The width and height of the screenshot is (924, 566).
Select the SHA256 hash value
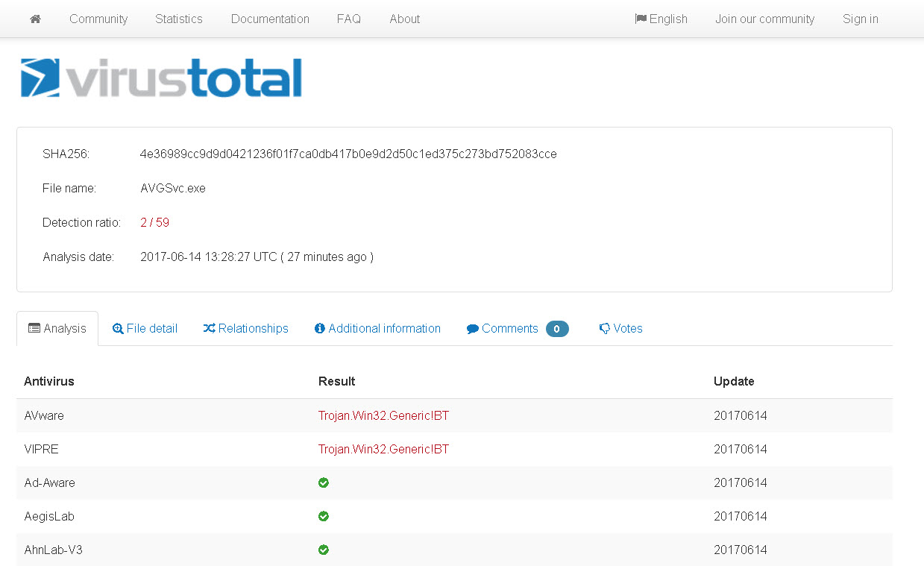(x=348, y=154)
